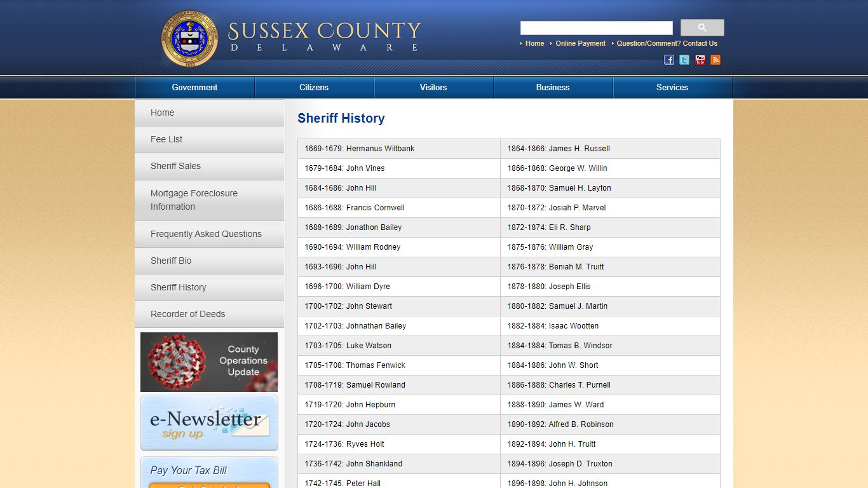The height and width of the screenshot is (488, 868).
Task: Open Mortgage Foreclosure Information page
Action: click(x=209, y=200)
